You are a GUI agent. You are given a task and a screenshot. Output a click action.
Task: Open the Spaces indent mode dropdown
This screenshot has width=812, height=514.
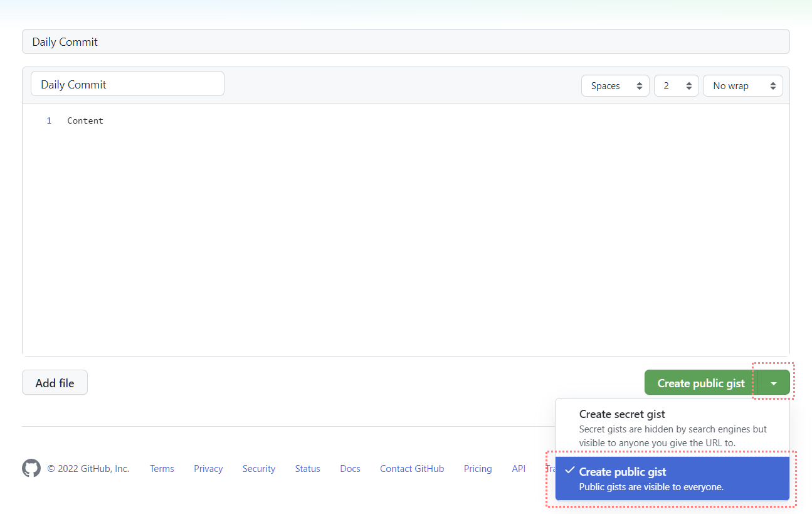(x=615, y=86)
